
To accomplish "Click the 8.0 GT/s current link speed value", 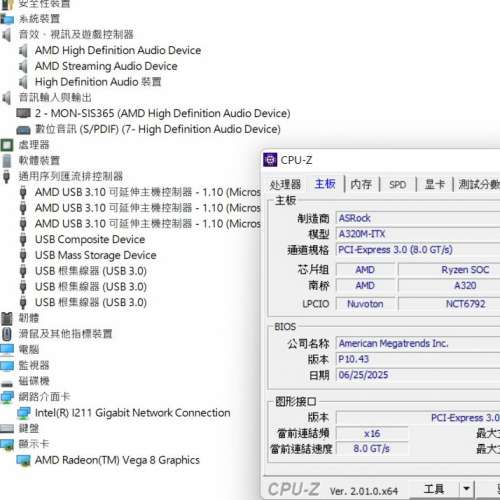I will click(x=372, y=449).
